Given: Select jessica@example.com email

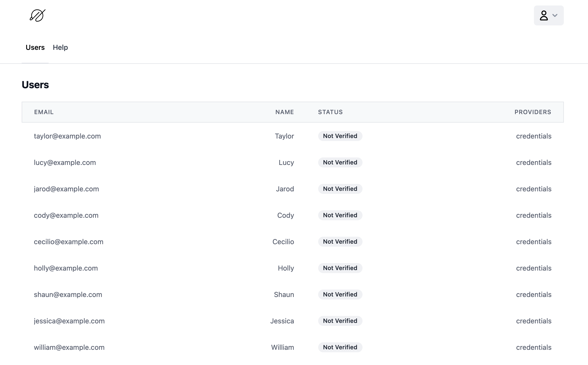Looking at the screenshot, I should click(x=69, y=321).
